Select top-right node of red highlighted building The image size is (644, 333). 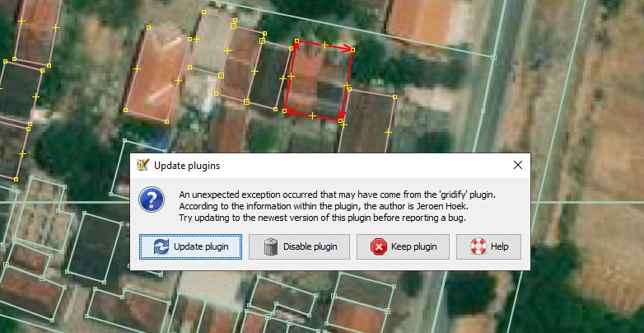(352, 49)
